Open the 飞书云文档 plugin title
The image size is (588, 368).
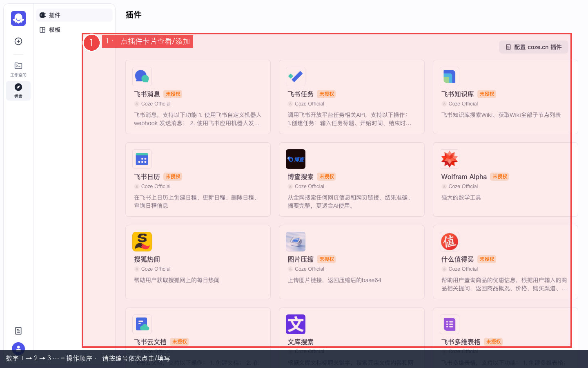point(150,342)
